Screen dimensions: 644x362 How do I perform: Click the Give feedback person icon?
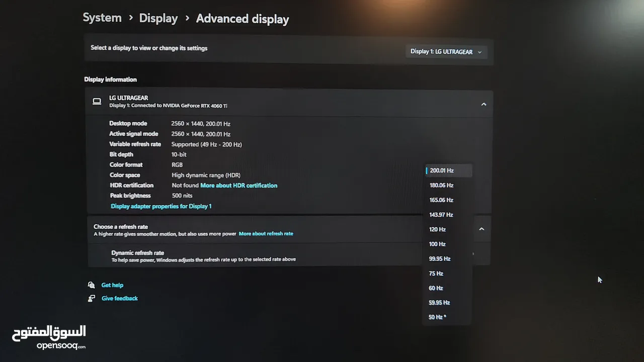coord(91,298)
